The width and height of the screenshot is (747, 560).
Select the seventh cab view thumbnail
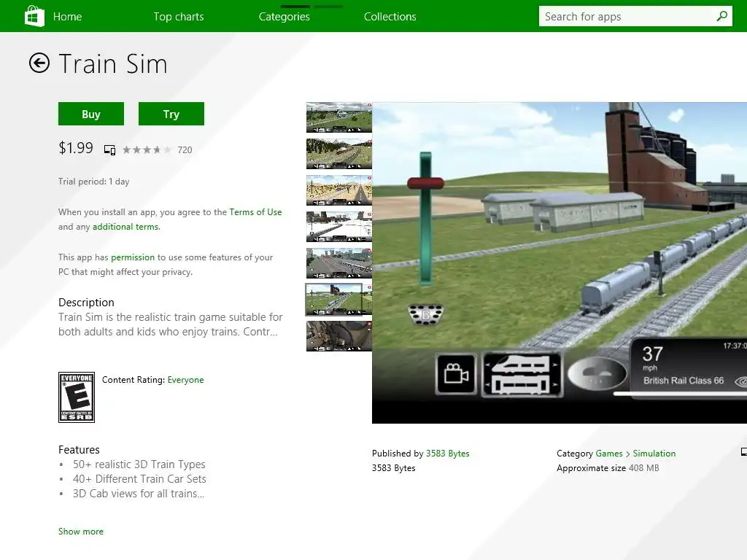(338, 336)
